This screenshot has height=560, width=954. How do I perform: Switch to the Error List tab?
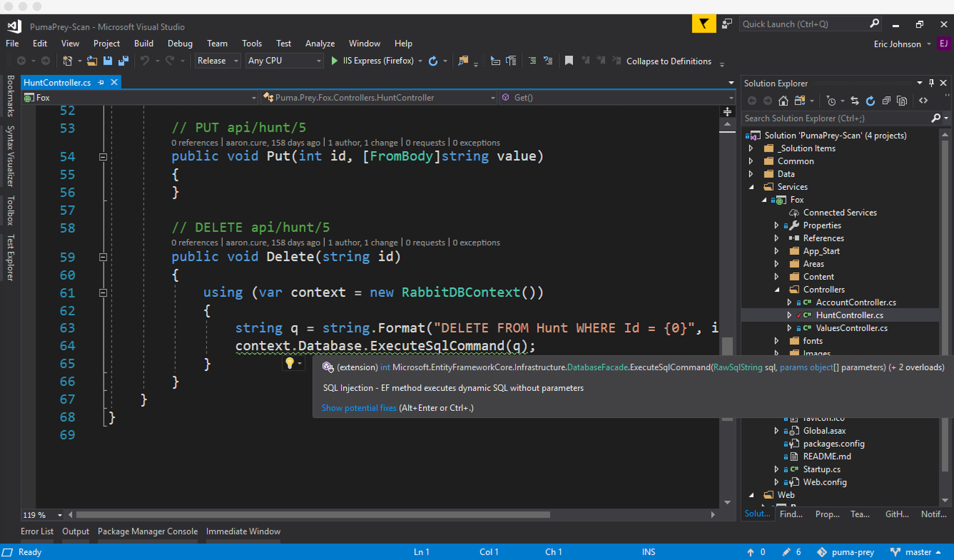pos(37,531)
